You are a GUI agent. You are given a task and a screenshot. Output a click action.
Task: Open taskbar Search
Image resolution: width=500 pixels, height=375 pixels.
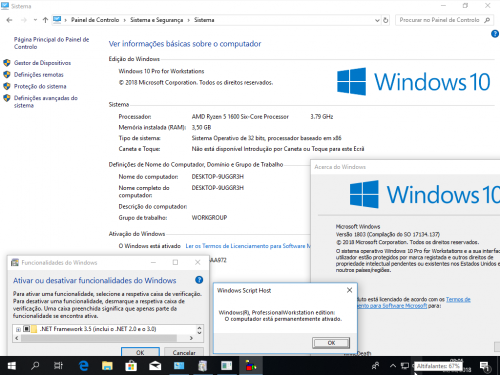point(35,366)
